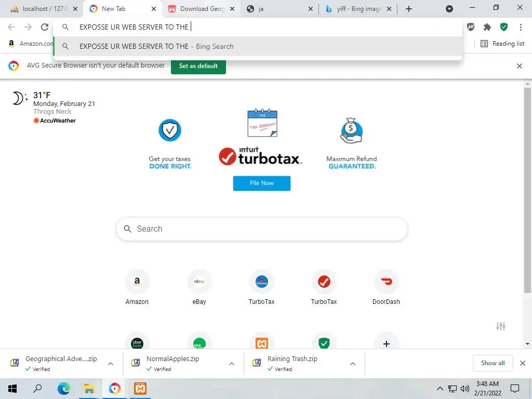Viewport: 532px width, 399px height.
Task: Go back with the back arrow
Action: pos(11,27)
